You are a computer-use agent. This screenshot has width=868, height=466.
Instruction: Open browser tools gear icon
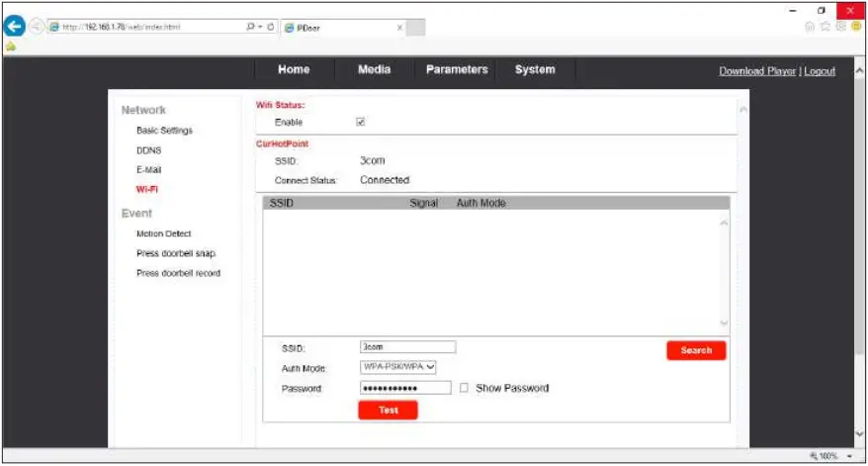click(x=841, y=27)
